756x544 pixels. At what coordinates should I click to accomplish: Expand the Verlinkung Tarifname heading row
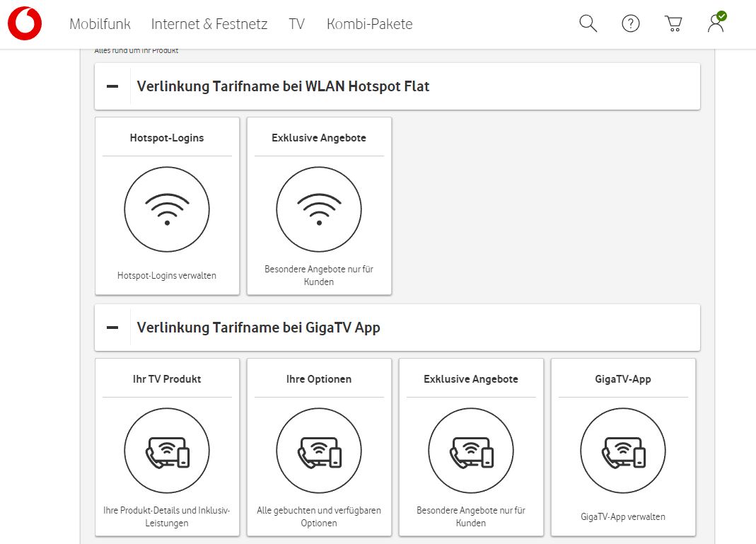283,86
